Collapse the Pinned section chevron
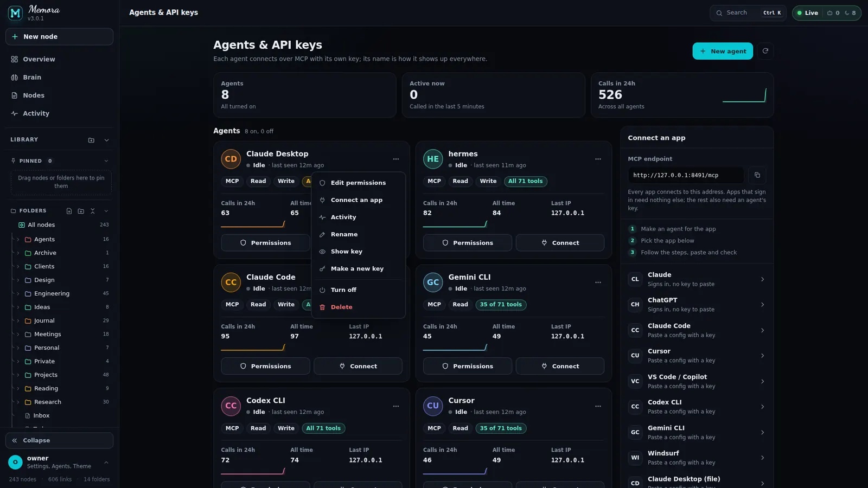This screenshot has width=868, height=488. (106, 161)
